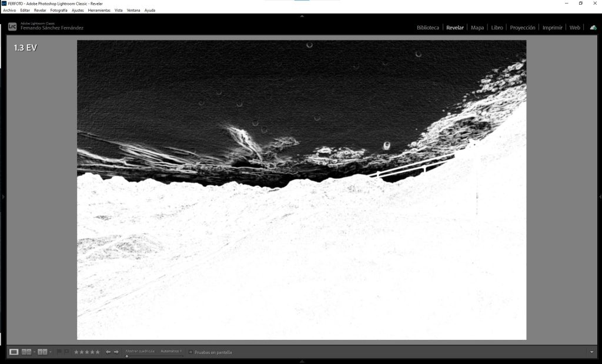Viewport: 602px width, 364px height.
Task: Click the photo preview in loupe view
Action: pos(302,190)
